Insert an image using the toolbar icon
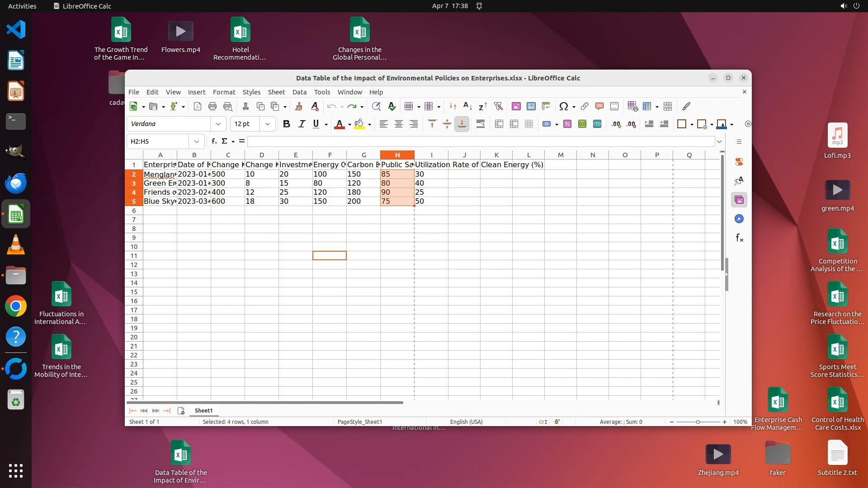Viewport: 868px width, 488px height. tap(516, 107)
